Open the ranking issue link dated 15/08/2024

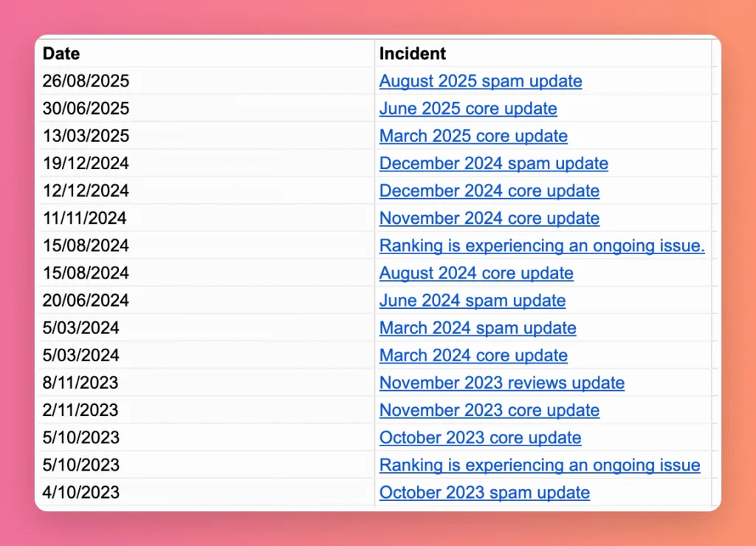point(542,245)
